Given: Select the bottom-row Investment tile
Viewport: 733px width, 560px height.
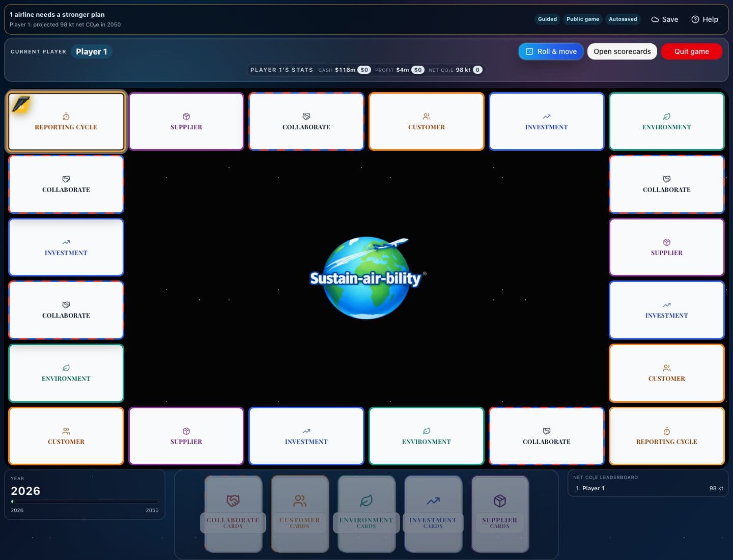Looking at the screenshot, I should point(306,436).
